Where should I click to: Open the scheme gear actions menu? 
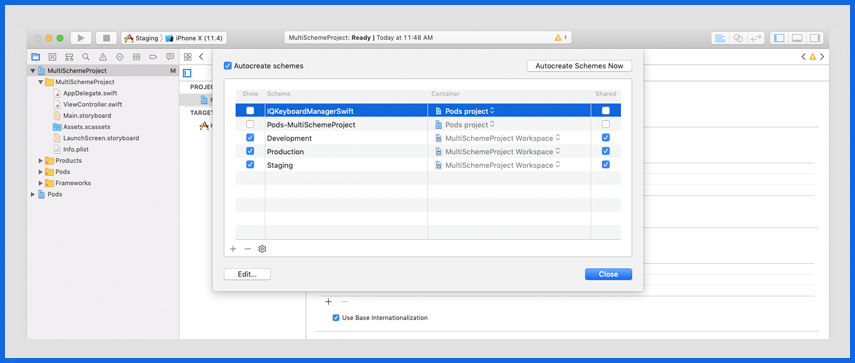(262, 249)
